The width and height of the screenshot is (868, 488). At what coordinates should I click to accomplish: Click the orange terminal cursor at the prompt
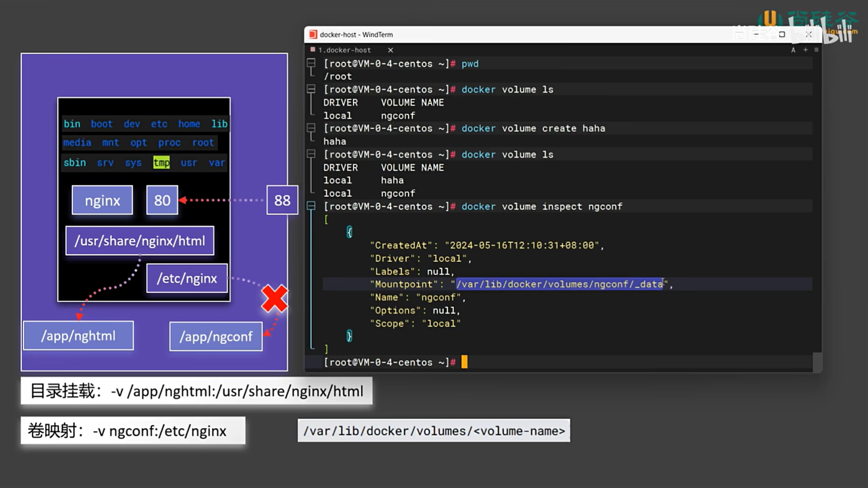tap(464, 362)
